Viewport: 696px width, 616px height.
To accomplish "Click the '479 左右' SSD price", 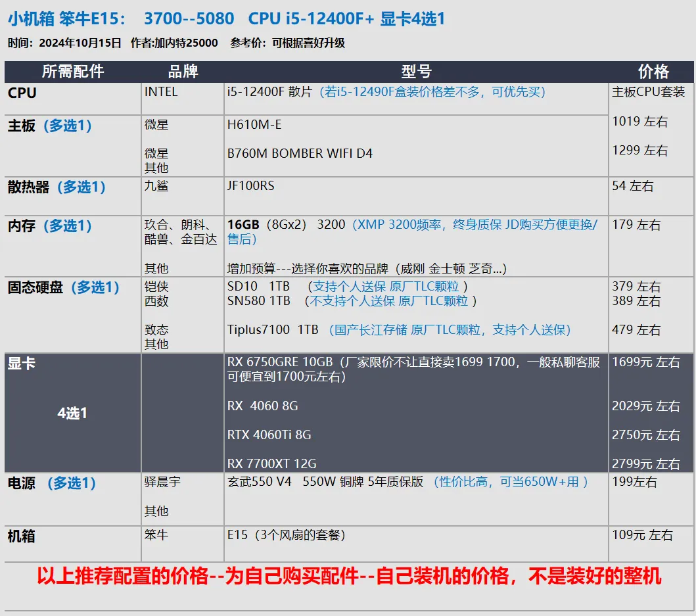I will pos(636,329).
